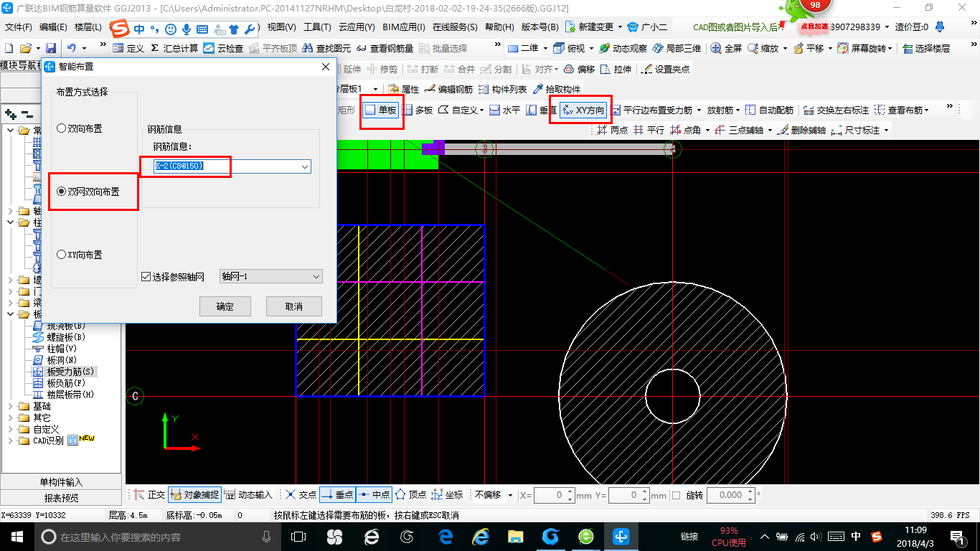Click 交换左右标注 swap annotation tool
The height and width of the screenshot is (551, 980).
837,110
